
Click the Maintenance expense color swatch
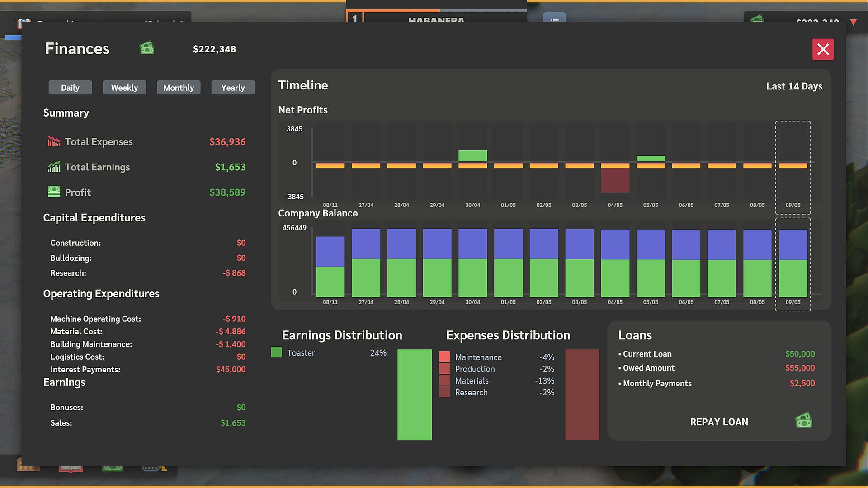(444, 357)
